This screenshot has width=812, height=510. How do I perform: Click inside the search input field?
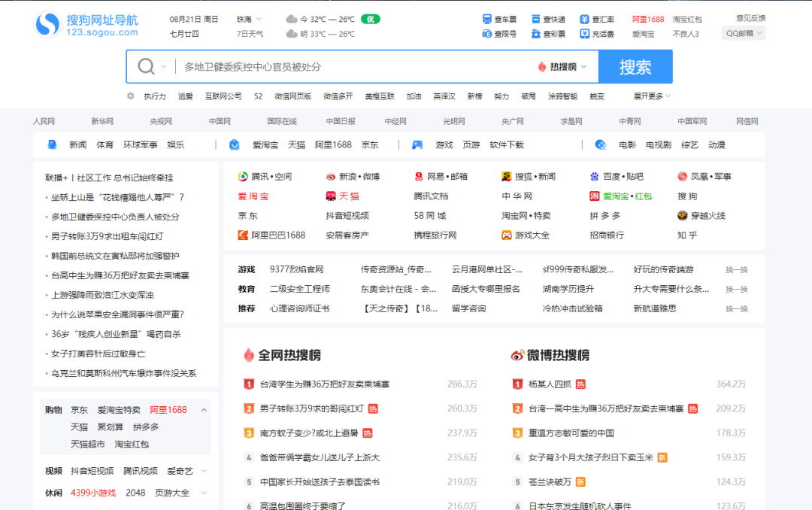338,66
